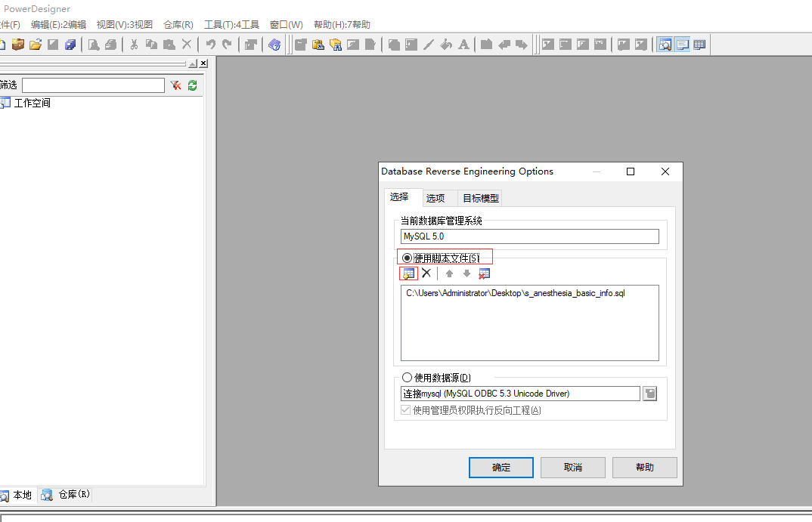Open the 仓库(R) menu

[x=178, y=25]
